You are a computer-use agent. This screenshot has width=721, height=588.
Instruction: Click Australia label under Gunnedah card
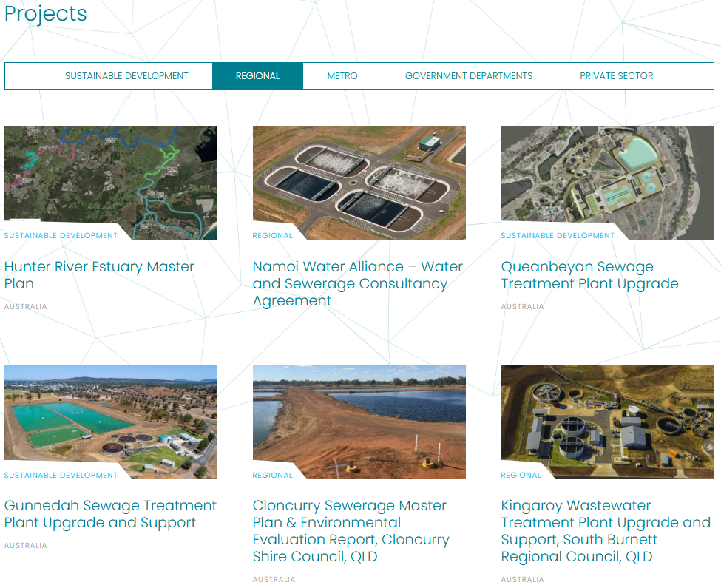point(25,546)
